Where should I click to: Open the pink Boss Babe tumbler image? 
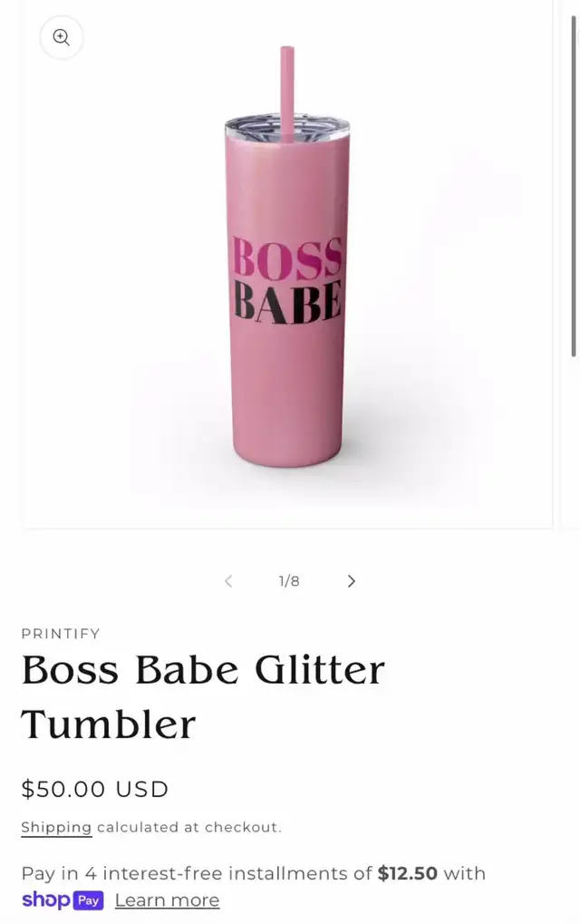[x=287, y=263]
